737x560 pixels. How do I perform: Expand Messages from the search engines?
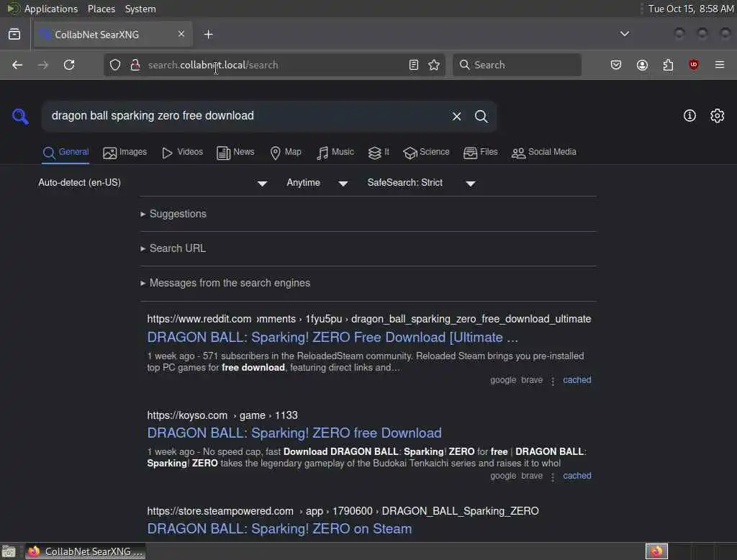point(225,283)
